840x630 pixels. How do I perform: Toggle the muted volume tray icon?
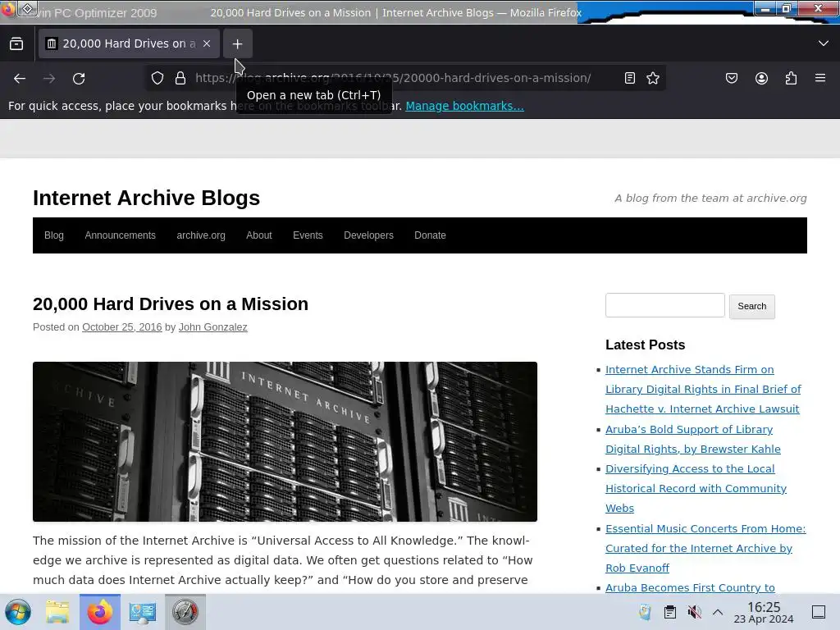coord(694,612)
